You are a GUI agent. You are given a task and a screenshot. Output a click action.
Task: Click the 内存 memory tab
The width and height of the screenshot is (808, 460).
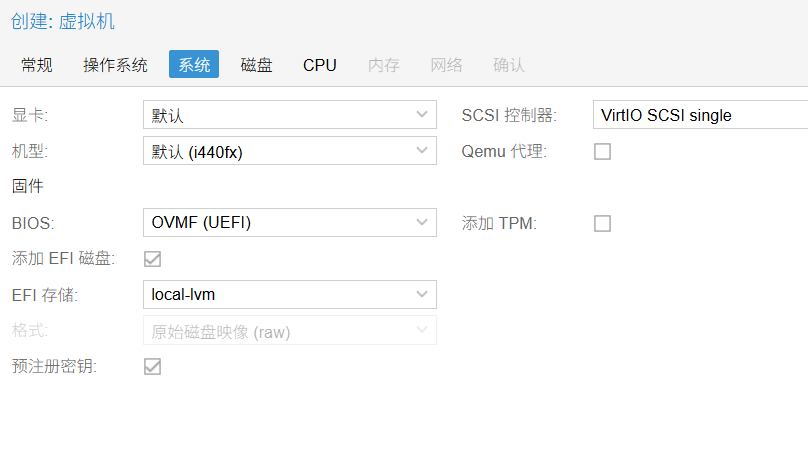[x=384, y=65]
